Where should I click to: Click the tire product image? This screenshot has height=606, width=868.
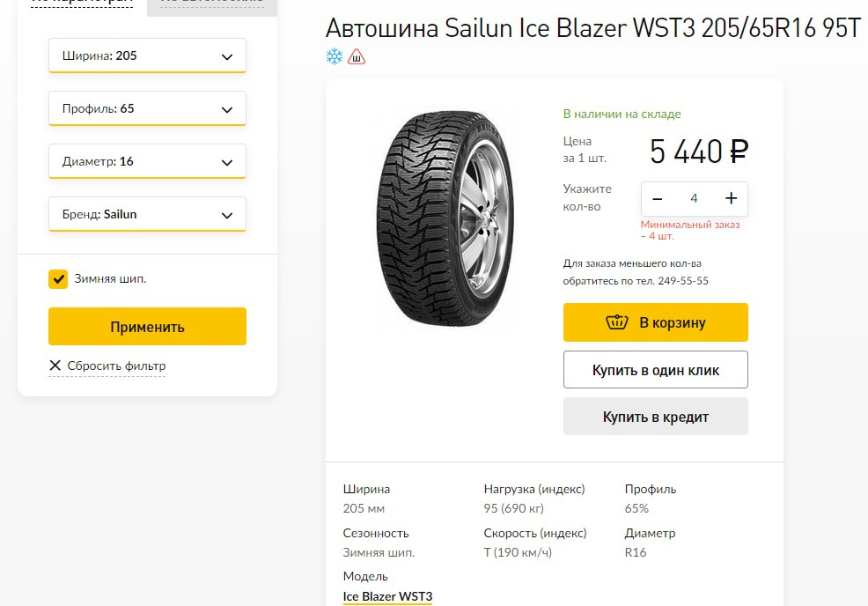(444, 220)
